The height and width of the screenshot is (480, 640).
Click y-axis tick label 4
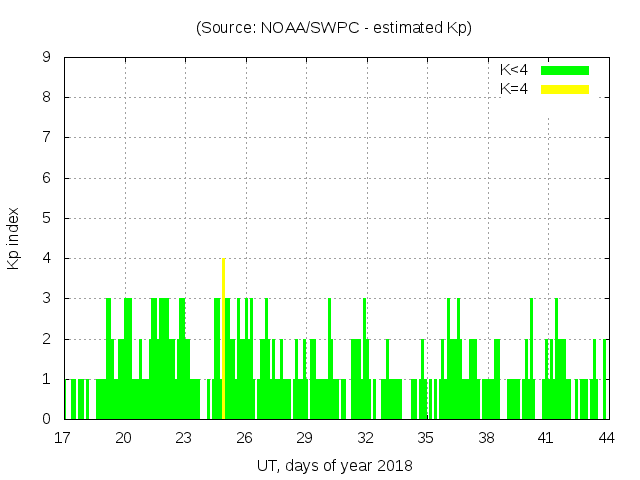(x=46, y=259)
